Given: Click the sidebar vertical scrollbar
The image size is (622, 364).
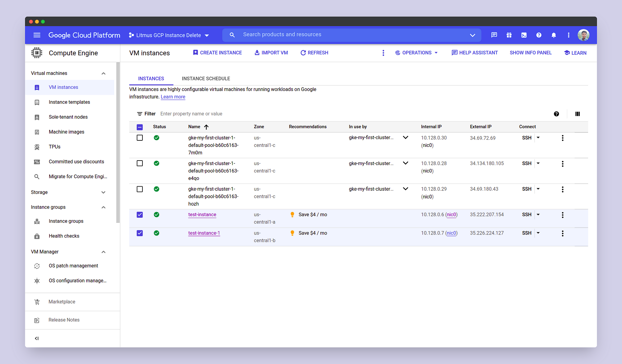Looking at the screenshot, I should (x=118, y=143).
